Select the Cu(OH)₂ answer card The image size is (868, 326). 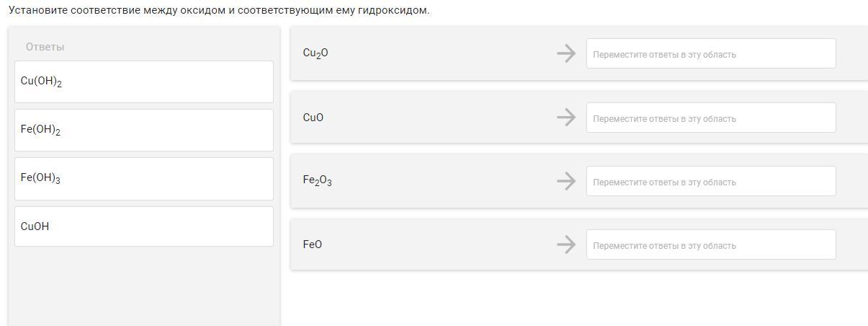coord(144,81)
